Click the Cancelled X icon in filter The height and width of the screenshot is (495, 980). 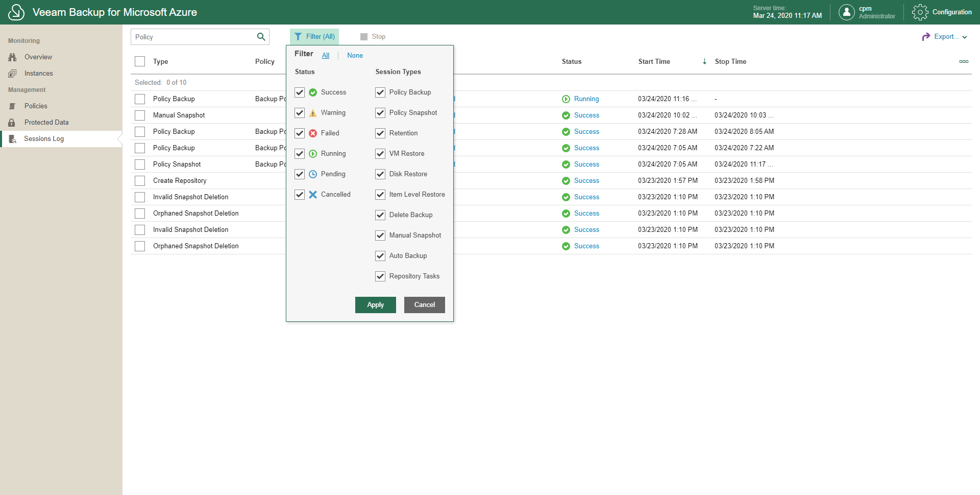click(313, 195)
